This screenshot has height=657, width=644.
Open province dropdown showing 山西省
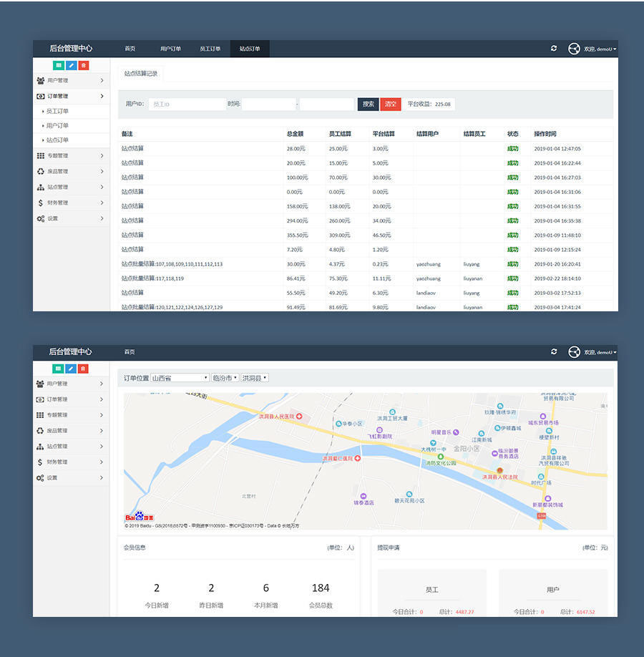tap(180, 378)
